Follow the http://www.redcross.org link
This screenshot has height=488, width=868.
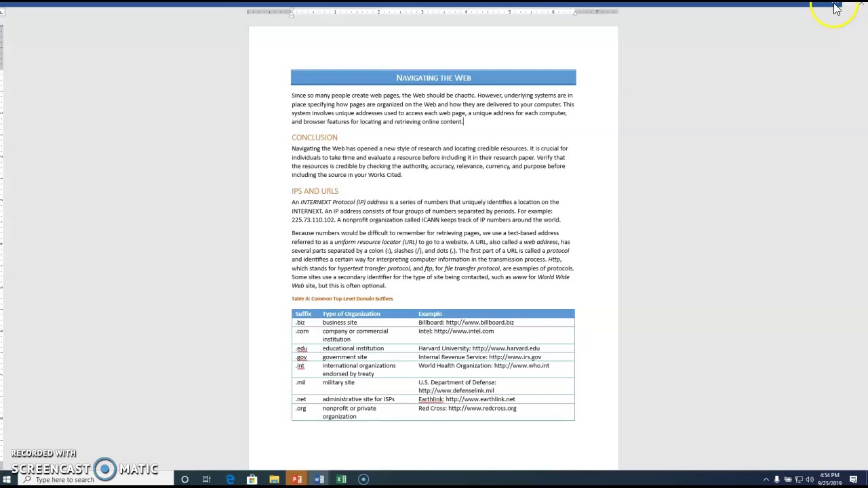pos(482,409)
